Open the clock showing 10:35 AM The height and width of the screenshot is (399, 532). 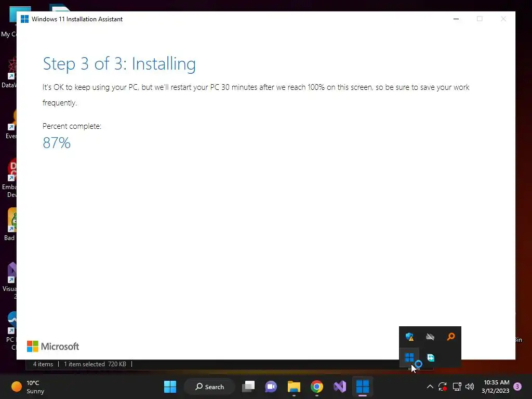pyautogui.click(x=495, y=387)
